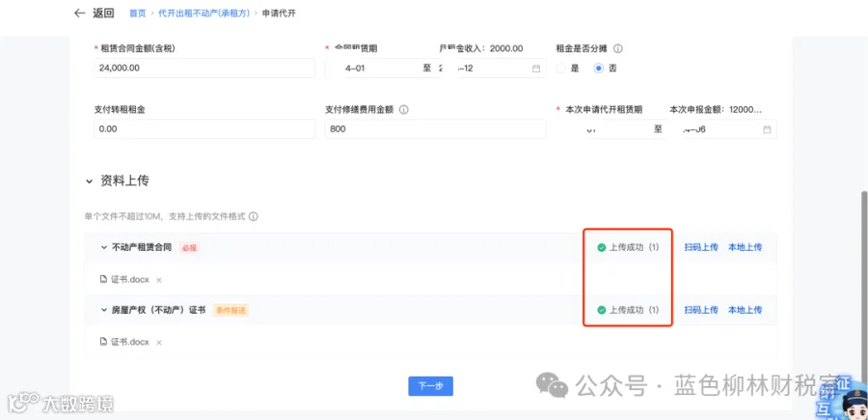Click 上传成功 status of 房屋产权（不动产）证书 row

click(x=628, y=310)
